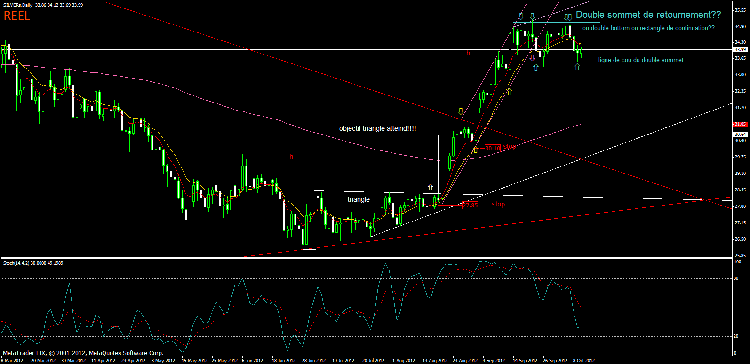This screenshot has height=364, width=750.
Task: Select the blue up arrow under last candle
Action: pyautogui.click(x=577, y=67)
